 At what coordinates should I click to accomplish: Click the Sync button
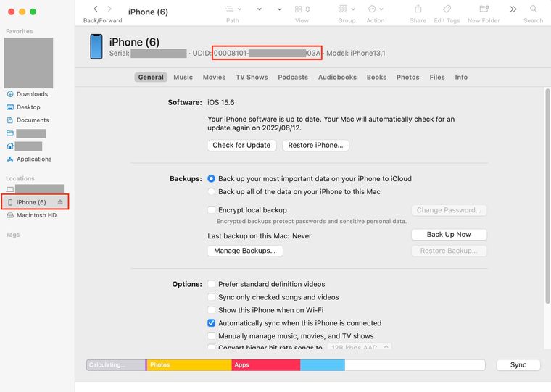(x=518, y=365)
